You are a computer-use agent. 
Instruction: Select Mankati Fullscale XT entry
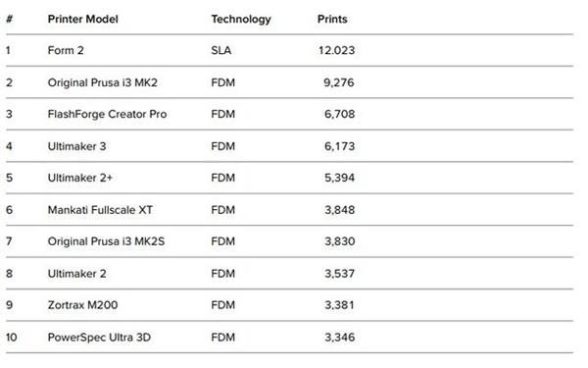point(100,210)
